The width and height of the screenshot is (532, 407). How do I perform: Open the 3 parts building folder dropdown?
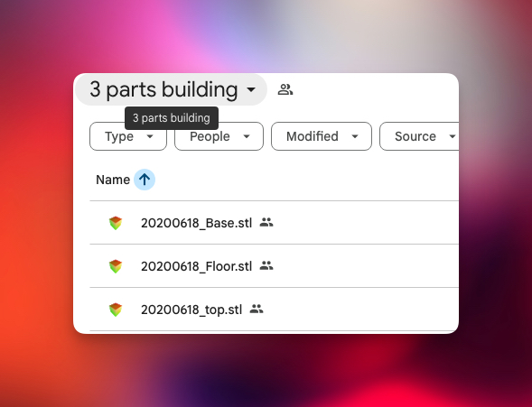(x=171, y=89)
